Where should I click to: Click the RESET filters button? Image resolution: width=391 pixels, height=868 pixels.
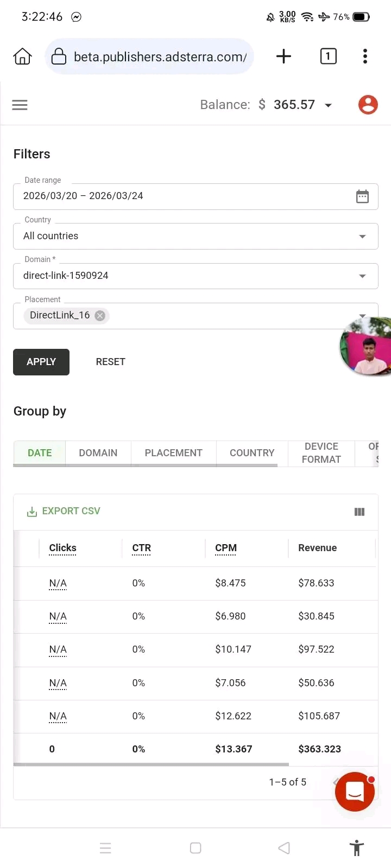(x=110, y=362)
